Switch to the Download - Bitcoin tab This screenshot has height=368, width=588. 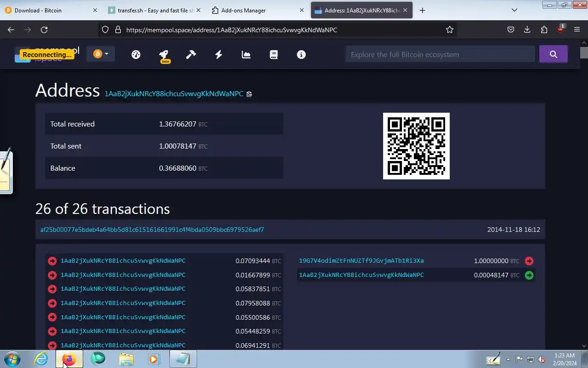tap(51, 10)
